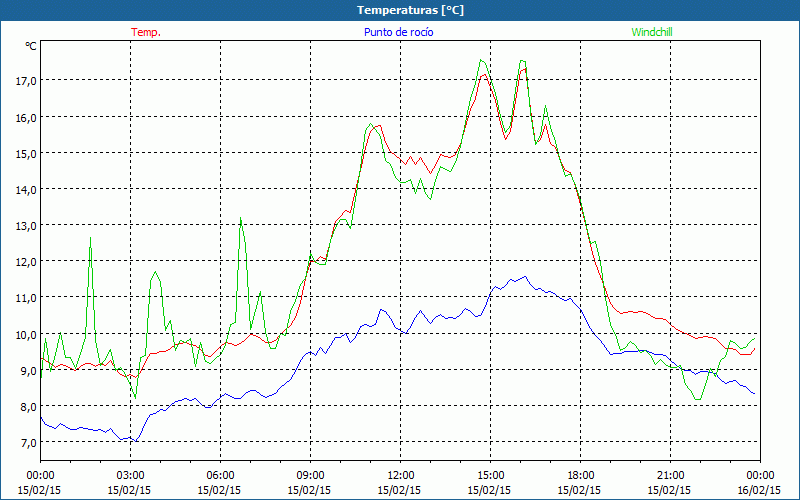Click the 11,0 y-axis value

[x=26, y=297]
